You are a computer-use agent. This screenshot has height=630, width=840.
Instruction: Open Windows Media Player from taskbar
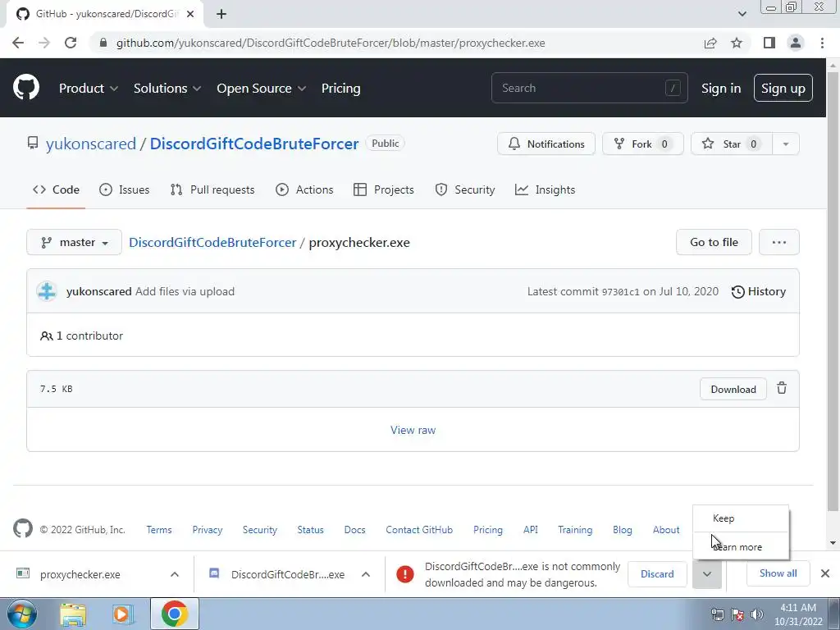[123, 614]
